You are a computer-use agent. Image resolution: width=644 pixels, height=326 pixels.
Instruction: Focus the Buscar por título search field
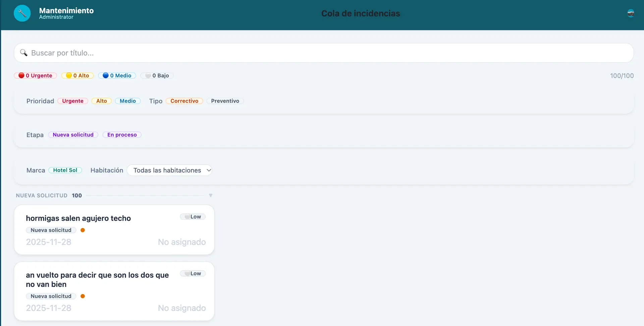[x=324, y=53]
